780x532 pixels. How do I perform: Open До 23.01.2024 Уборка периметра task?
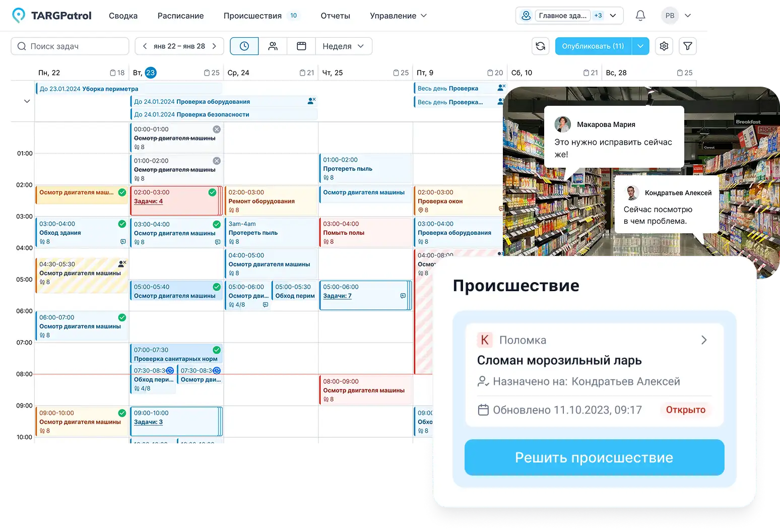129,89
